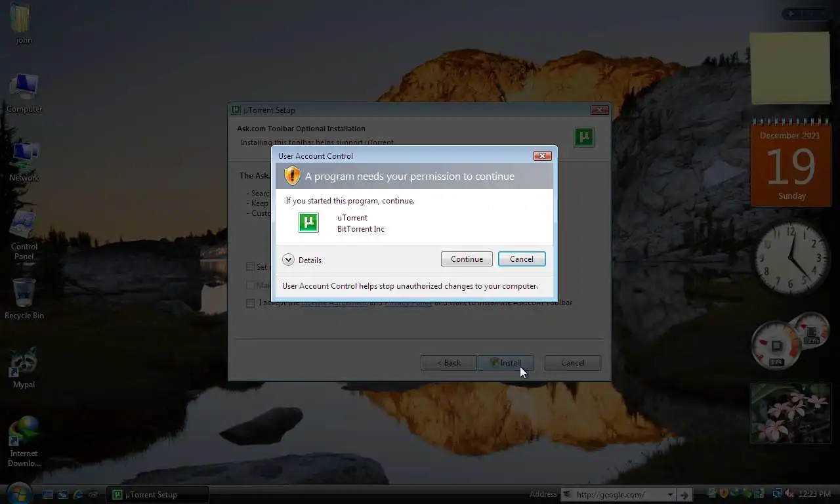Click the UAC shield warning icon
Viewport: 840px width, 504px height.
coord(292,176)
